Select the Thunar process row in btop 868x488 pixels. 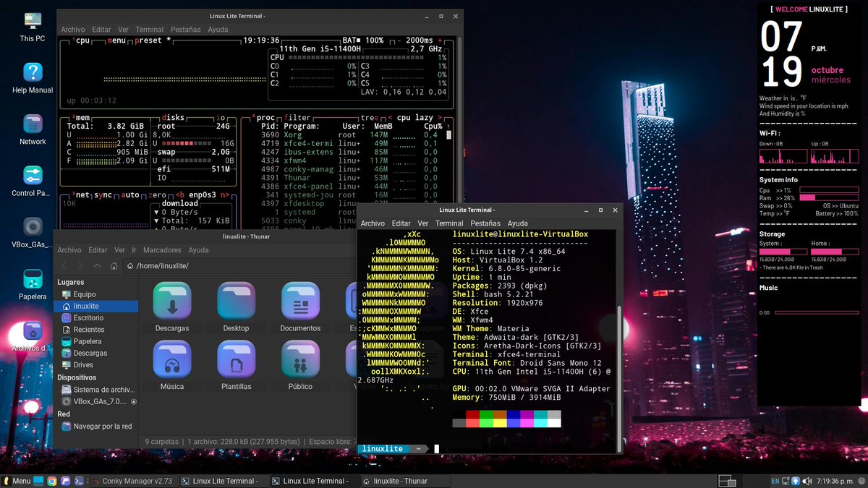349,177
